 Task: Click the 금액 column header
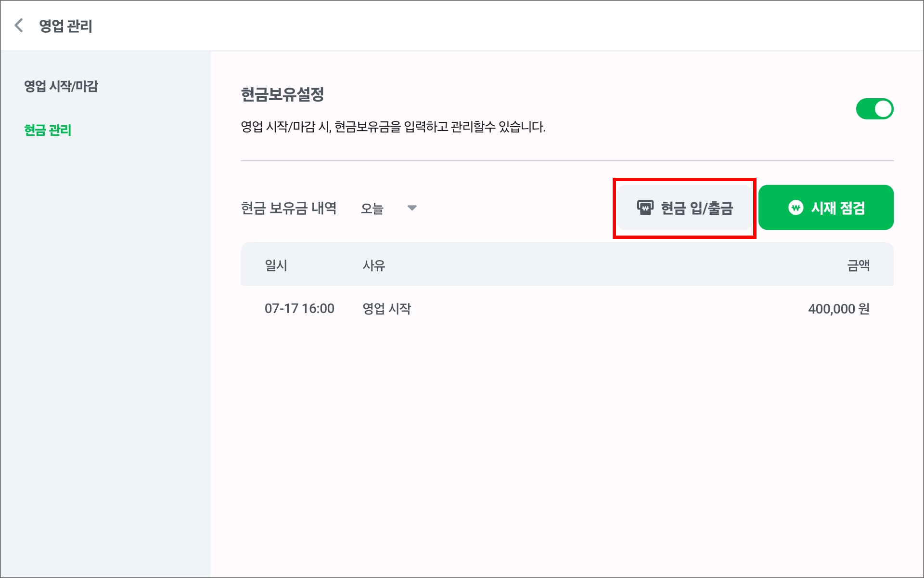pyautogui.click(x=858, y=265)
